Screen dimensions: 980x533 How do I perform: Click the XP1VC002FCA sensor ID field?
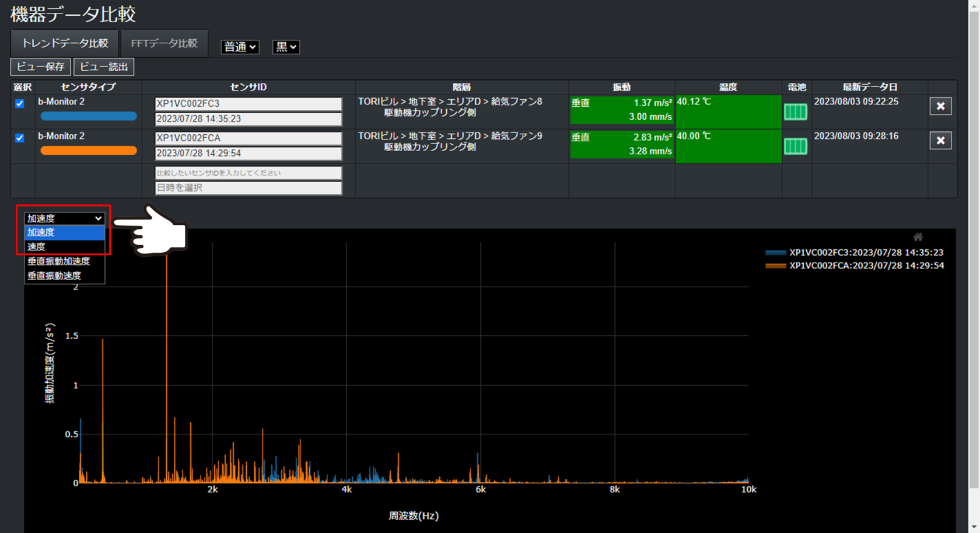point(249,138)
